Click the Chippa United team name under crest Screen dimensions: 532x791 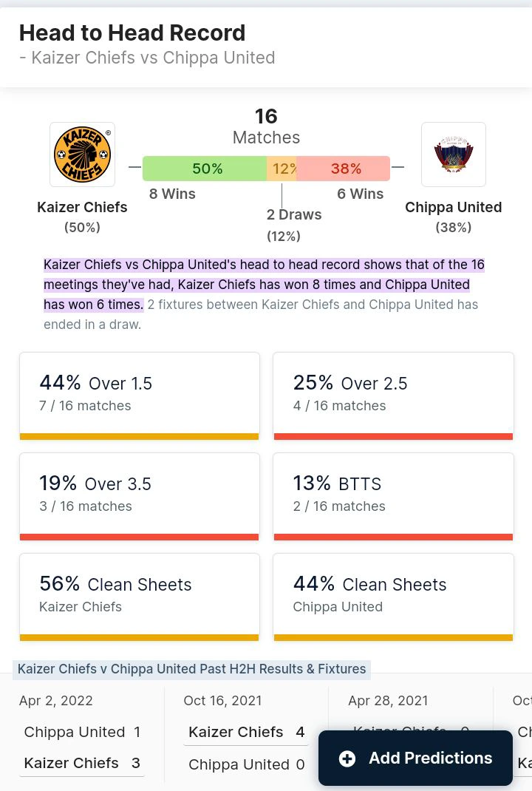pos(454,207)
